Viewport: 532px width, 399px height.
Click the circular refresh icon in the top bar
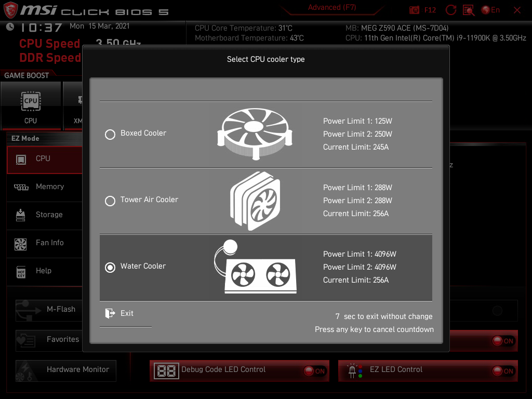click(x=450, y=10)
